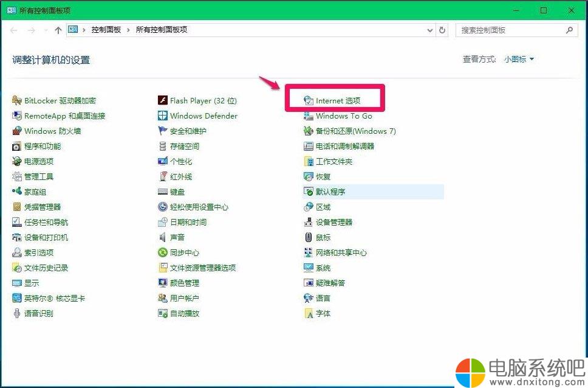The width and height of the screenshot is (588, 388).
Task: Go up one level with up arrow
Action: 58,30
